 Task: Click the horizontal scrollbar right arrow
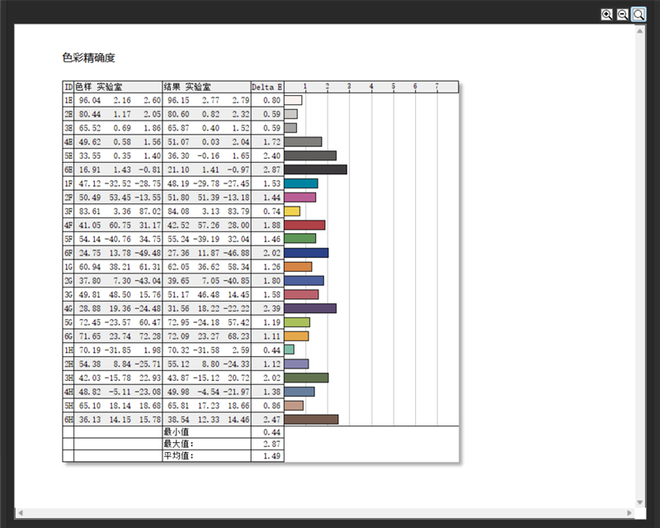(x=628, y=512)
